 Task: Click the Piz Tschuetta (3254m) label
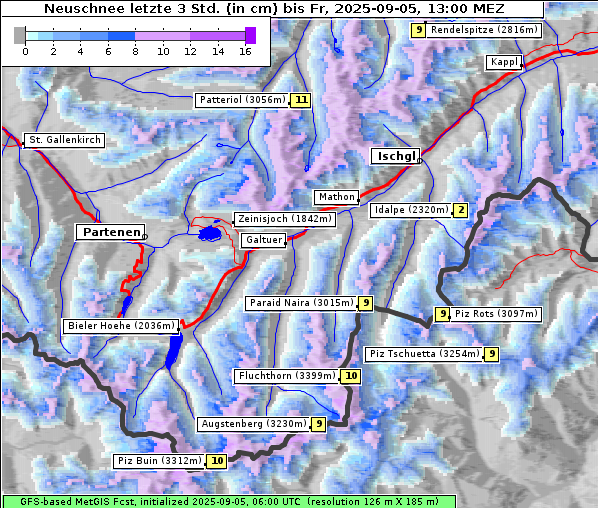(424, 354)
